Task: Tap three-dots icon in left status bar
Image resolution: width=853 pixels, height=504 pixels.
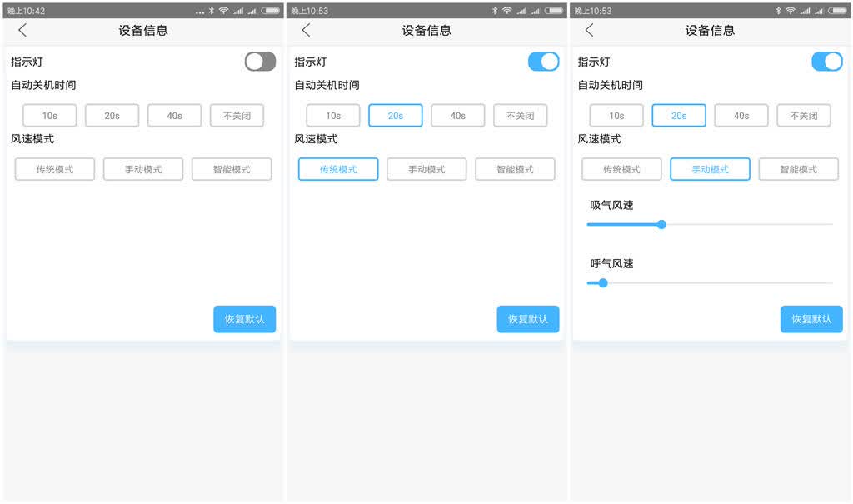Action: (x=200, y=12)
